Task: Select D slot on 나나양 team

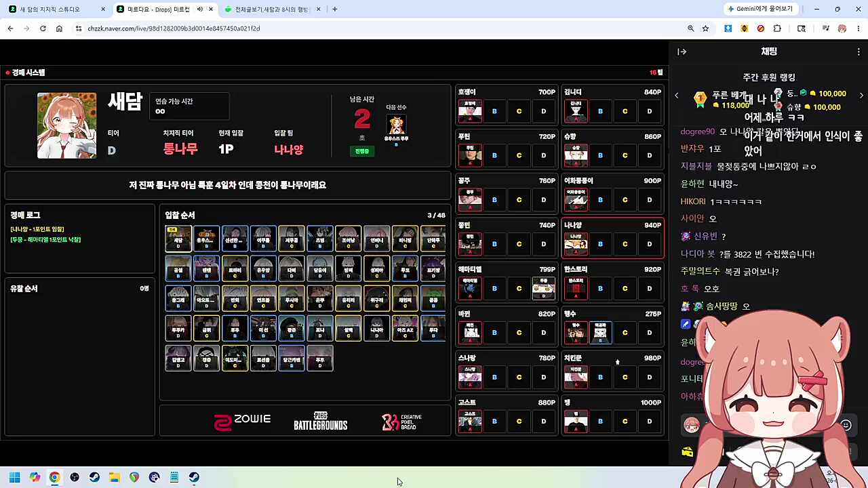Action: point(649,244)
